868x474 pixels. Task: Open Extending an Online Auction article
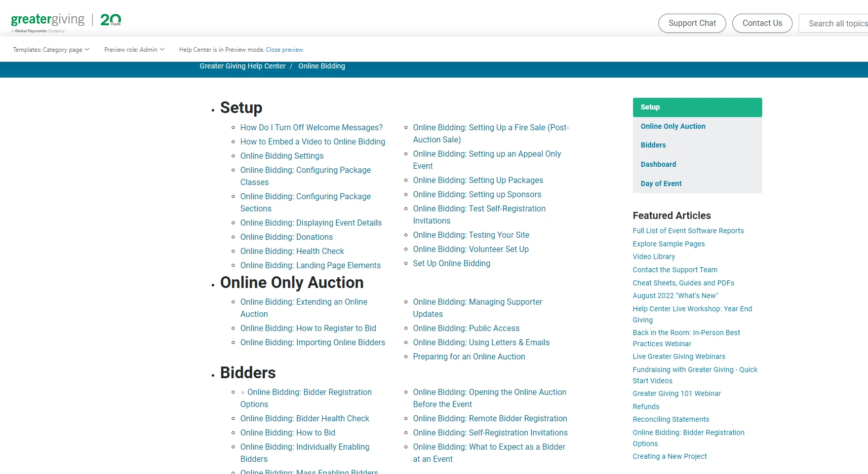point(304,308)
